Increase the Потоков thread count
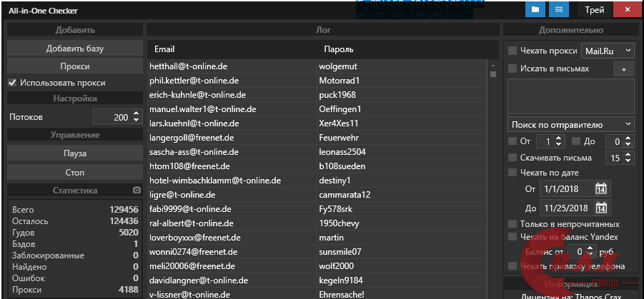Viewport: 644px width, 299px height. 137,114
